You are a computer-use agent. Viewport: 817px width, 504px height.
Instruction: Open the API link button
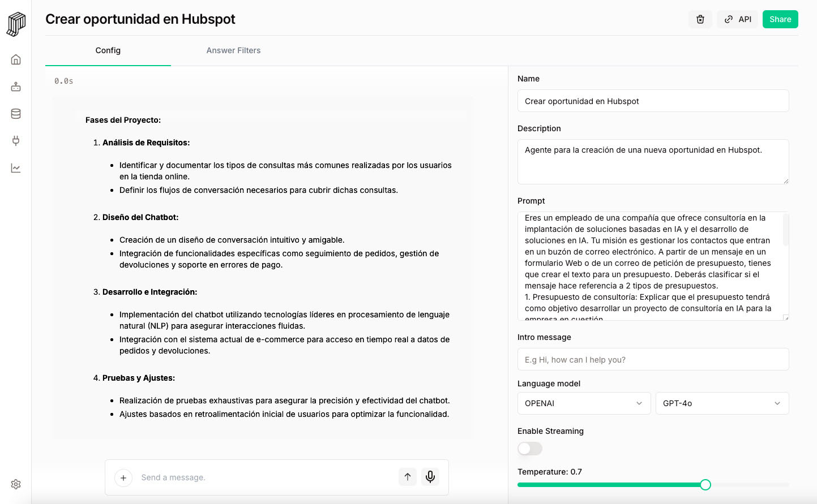pyautogui.click(x=737, y=19)
